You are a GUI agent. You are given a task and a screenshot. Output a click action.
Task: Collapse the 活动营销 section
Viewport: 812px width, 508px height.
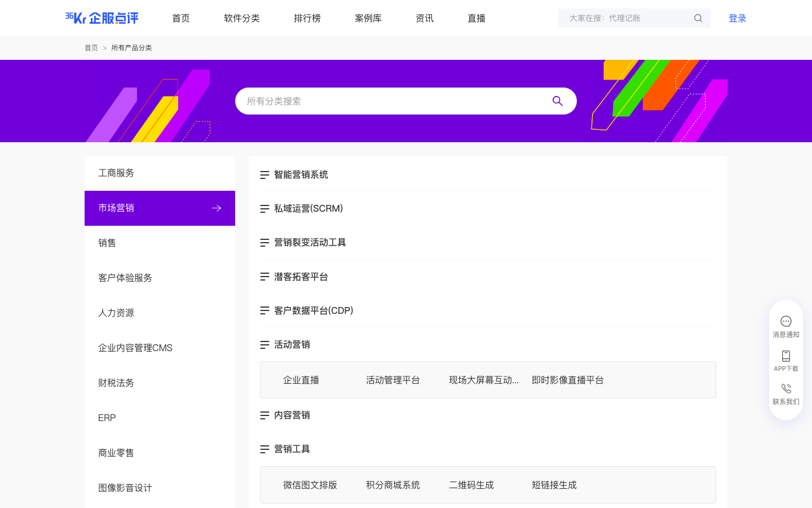pyautogui.click(x=292, y=345)
